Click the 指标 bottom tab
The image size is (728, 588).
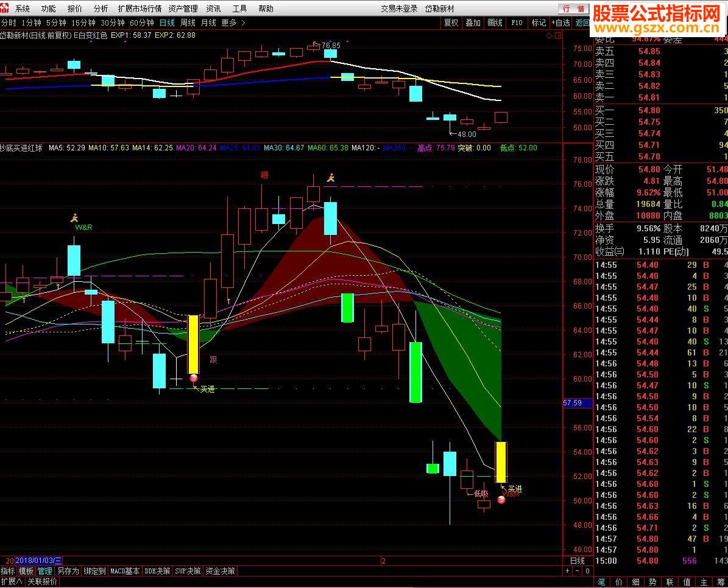(8, 572)
